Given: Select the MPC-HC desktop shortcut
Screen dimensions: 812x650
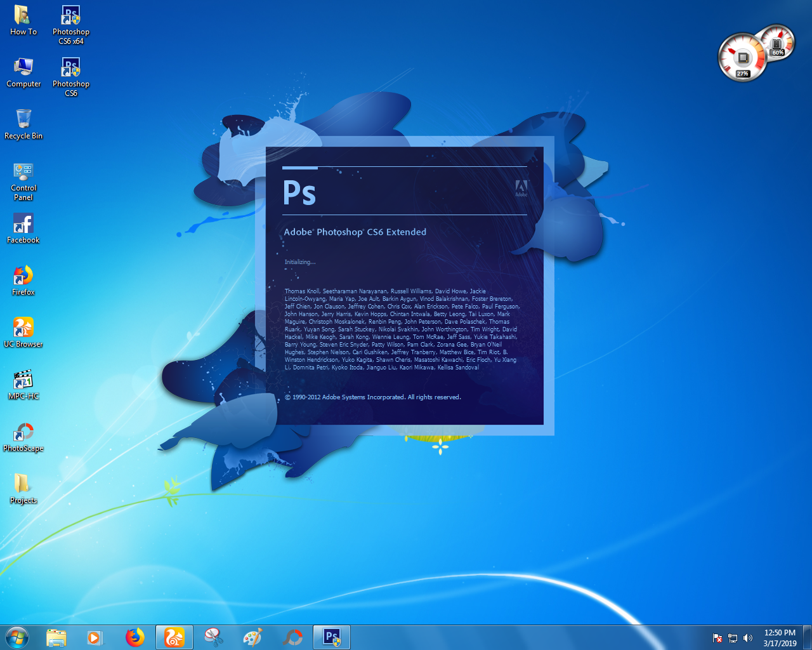Looking at the screenshot, I should click(x=23, y=385).
